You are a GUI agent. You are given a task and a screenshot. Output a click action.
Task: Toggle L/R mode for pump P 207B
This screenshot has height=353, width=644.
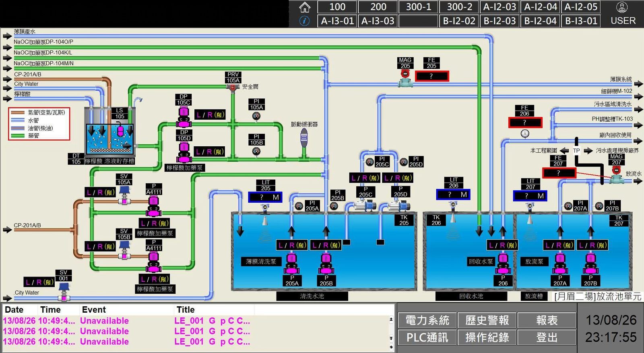click(592, 245)
